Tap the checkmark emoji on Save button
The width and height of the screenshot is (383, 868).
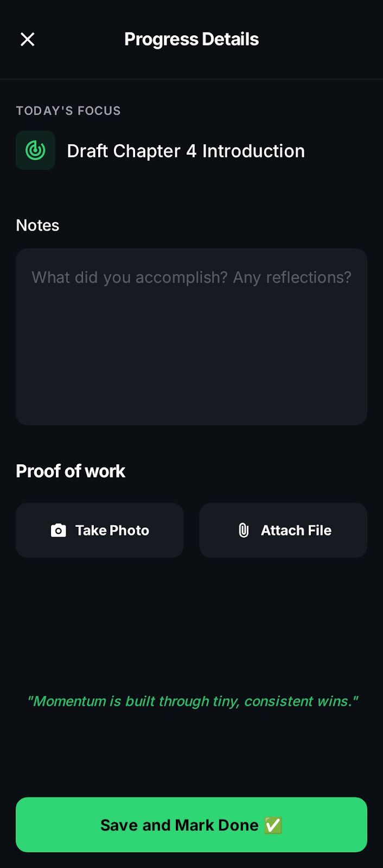[273, 825]
